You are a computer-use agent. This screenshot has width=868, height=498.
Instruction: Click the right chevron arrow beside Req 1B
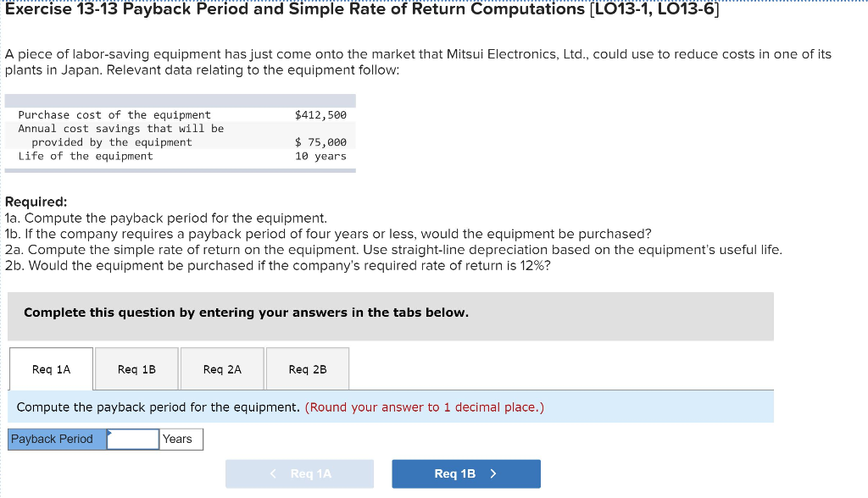tap(493, 473)
